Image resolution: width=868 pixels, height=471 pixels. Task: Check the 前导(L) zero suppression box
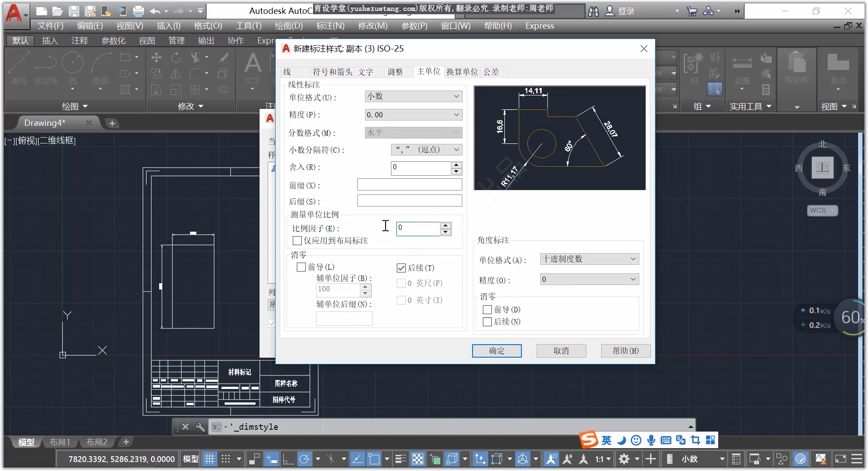[x=301, y=267]
